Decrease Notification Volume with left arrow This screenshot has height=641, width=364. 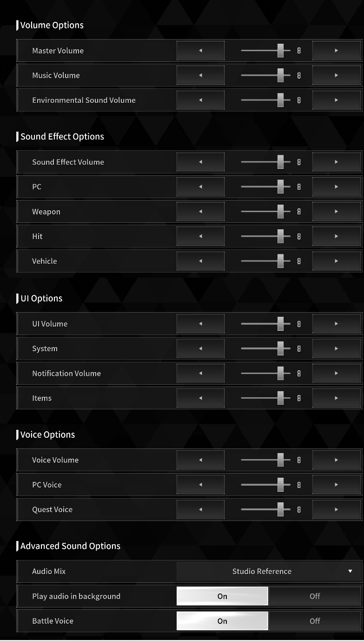200,373
